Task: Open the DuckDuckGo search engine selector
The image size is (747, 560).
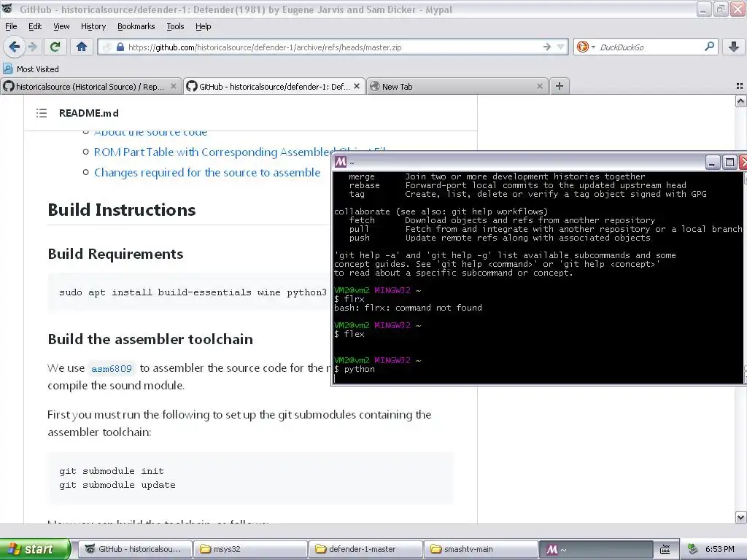Action: click(586, 47)
